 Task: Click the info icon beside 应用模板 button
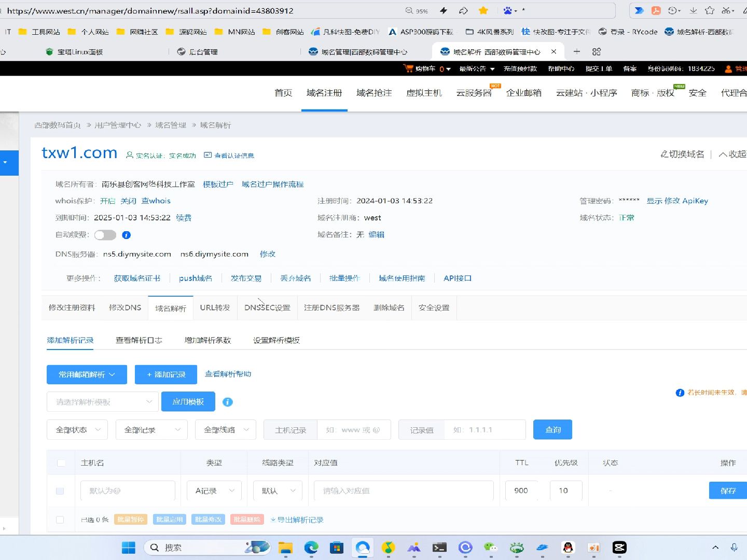(x=227, y=401)
